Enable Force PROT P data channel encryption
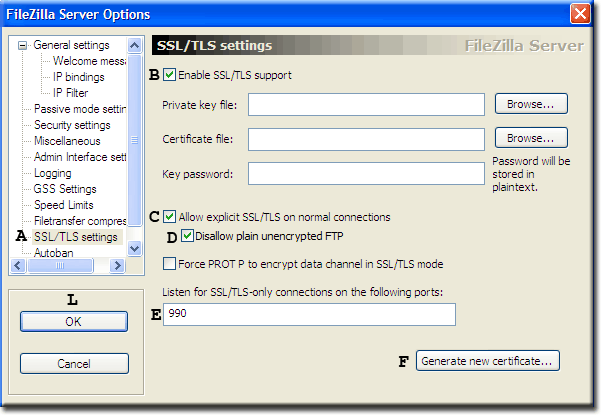The image size is (604, 417). pos(169,264)
